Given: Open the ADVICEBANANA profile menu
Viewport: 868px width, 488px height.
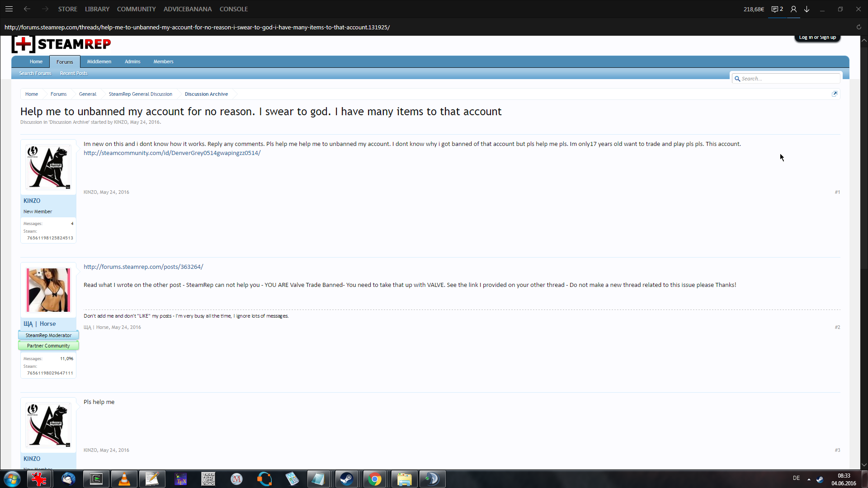Looking at the screenshot, I should click(187, 9).
